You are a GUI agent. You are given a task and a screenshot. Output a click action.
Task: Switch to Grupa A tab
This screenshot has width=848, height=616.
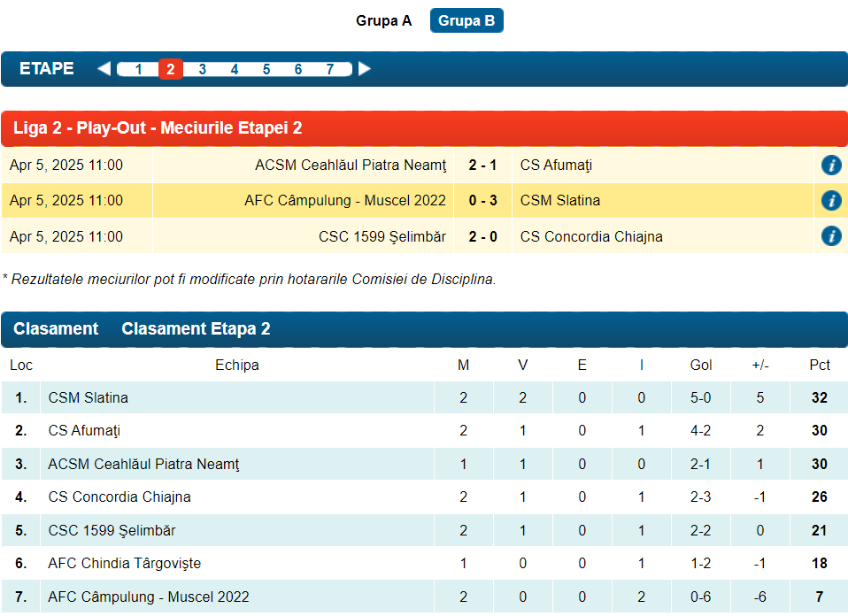(383, 21)
